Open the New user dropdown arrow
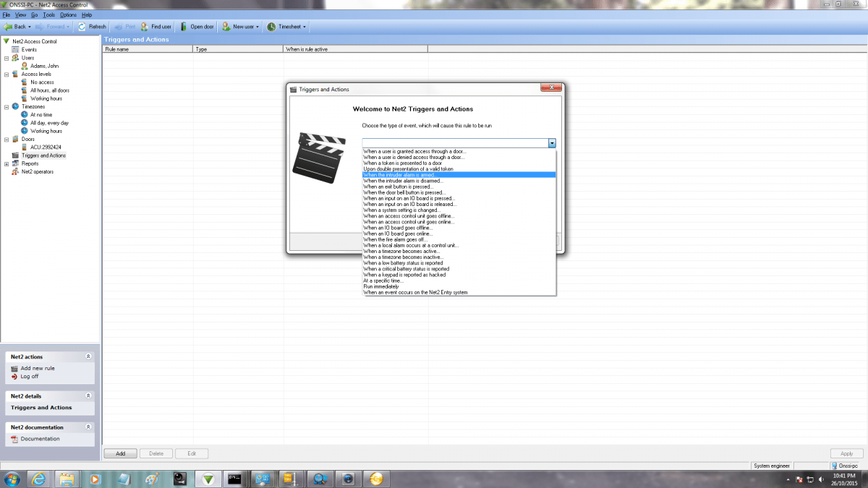The image size is (868, 488). [258, 27]
